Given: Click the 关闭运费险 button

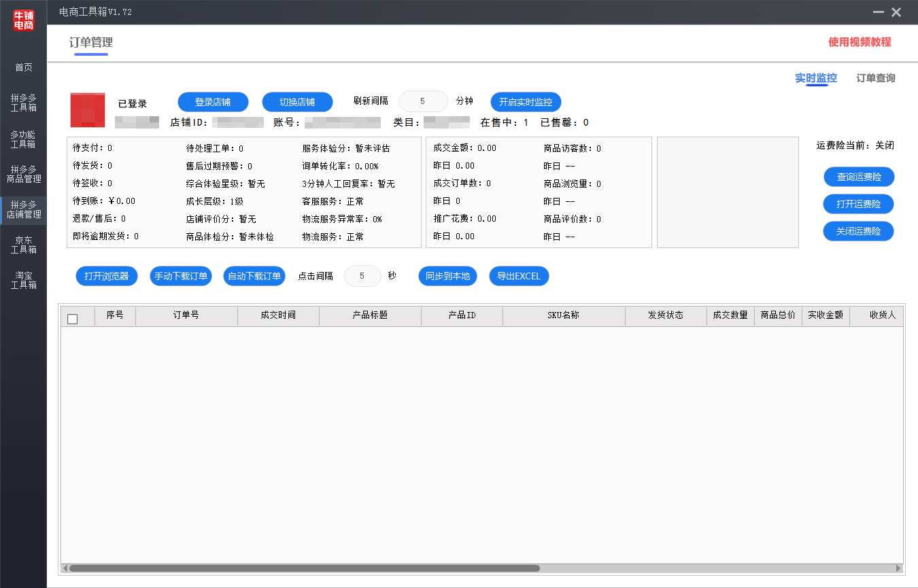Looking at the screenshot, I should [x=859, y=231].
